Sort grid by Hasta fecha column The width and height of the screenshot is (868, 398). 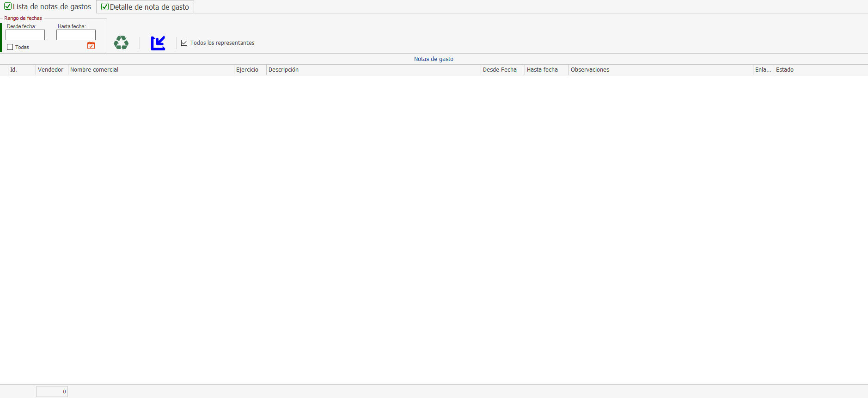(546, 70)
